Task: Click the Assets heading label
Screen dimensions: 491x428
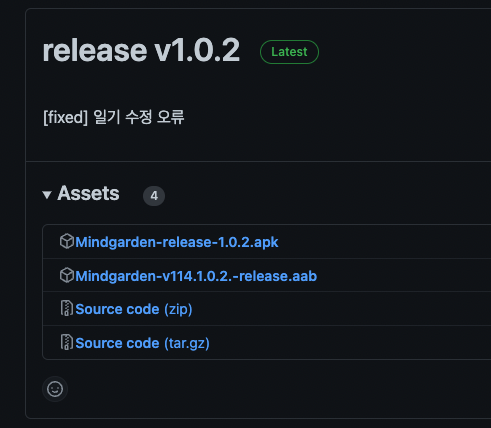Action: 88,193
